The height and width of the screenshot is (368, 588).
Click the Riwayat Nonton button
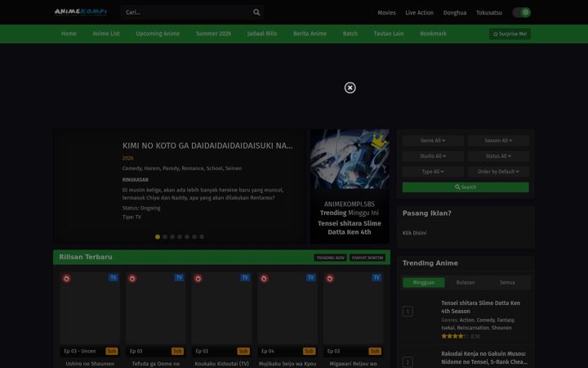(367, 258)
